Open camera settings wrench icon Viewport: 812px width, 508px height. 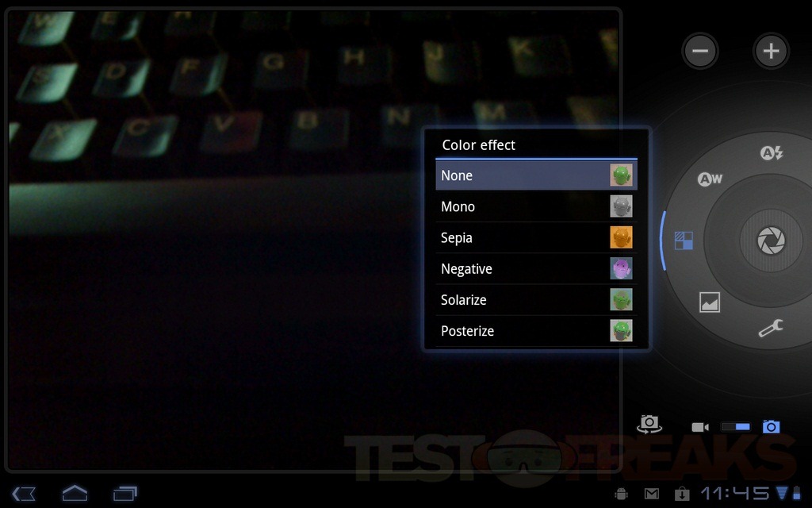[x=770, y=327]
